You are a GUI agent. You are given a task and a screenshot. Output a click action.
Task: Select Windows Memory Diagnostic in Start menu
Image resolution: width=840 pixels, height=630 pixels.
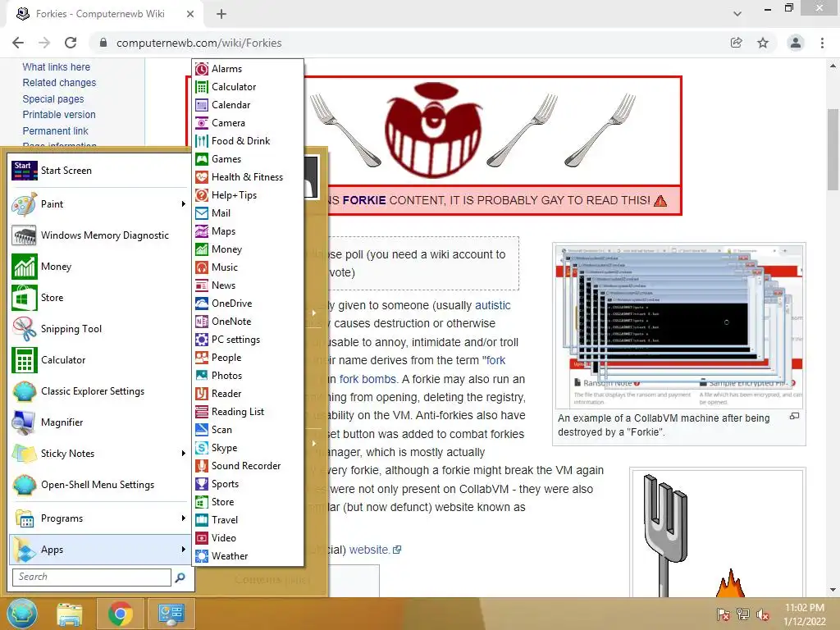(98, 235)
